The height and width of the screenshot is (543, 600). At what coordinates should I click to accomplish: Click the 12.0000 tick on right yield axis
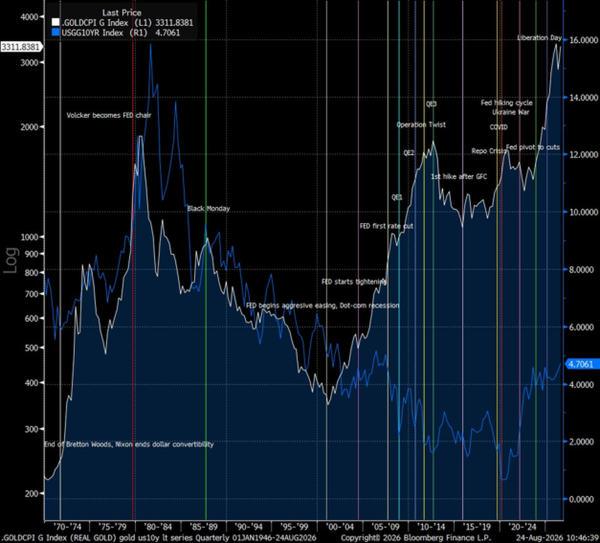[582, 155]
